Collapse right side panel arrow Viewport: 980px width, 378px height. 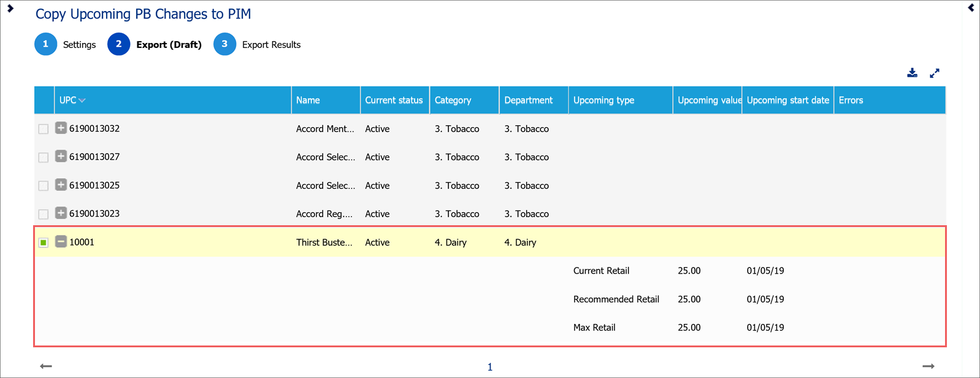tap(971, 8)
